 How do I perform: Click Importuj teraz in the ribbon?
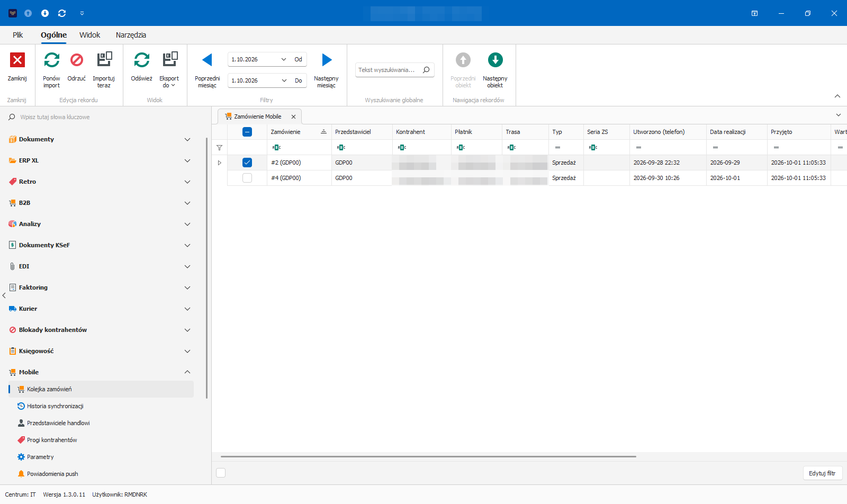click(x=104, y=70)
